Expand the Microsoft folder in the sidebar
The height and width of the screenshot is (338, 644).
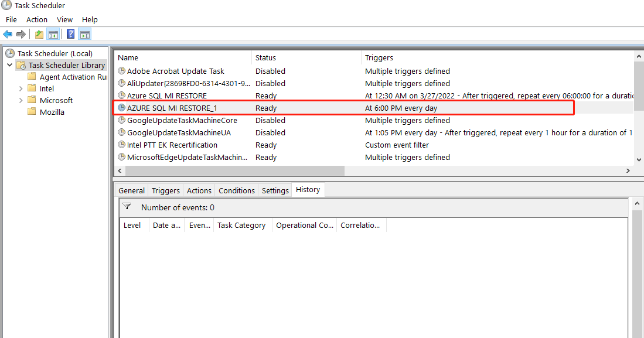click(x=21, y=100)
